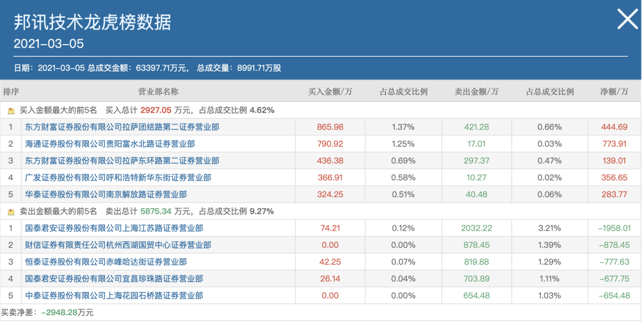Open 国泰君安证券宜昌珍珠路证券营业部 link
The image size is (644, 323).
pos(114,278)
